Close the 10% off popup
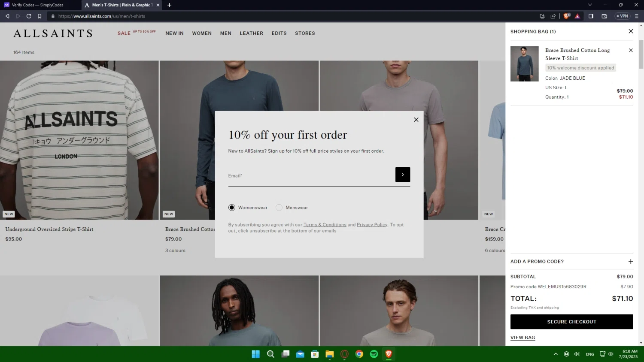 pos(416,120)
